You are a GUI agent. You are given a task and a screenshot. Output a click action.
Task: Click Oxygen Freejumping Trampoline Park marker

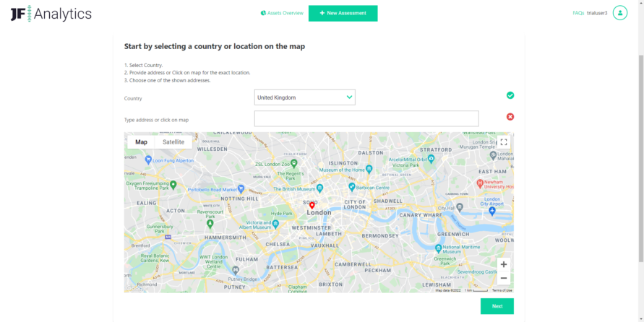173,185
